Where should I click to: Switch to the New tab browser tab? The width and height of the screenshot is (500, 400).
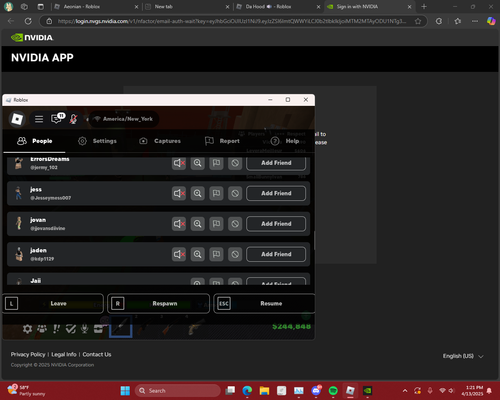pos(187,7)
